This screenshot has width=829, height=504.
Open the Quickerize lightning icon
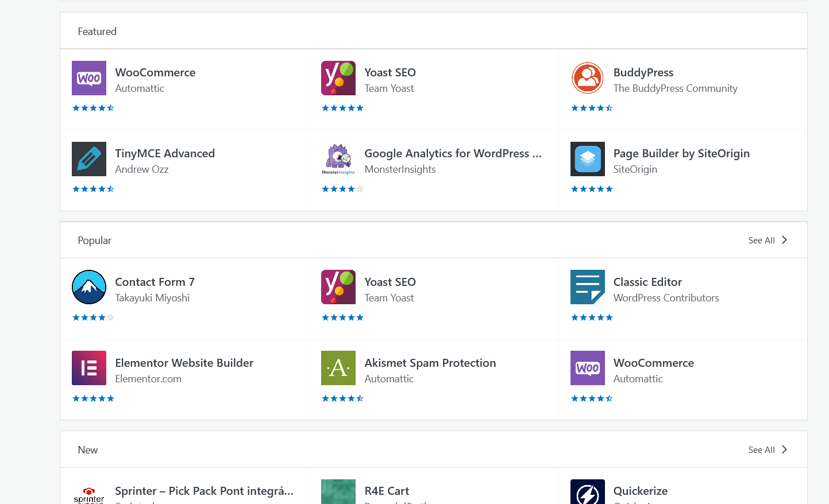(588, 492)
